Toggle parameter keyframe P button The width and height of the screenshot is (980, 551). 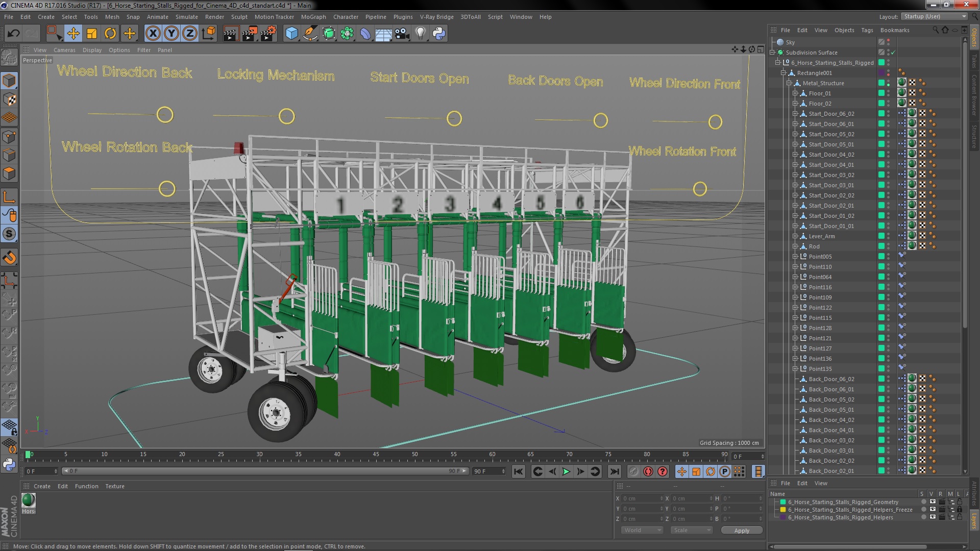point(724,471)
